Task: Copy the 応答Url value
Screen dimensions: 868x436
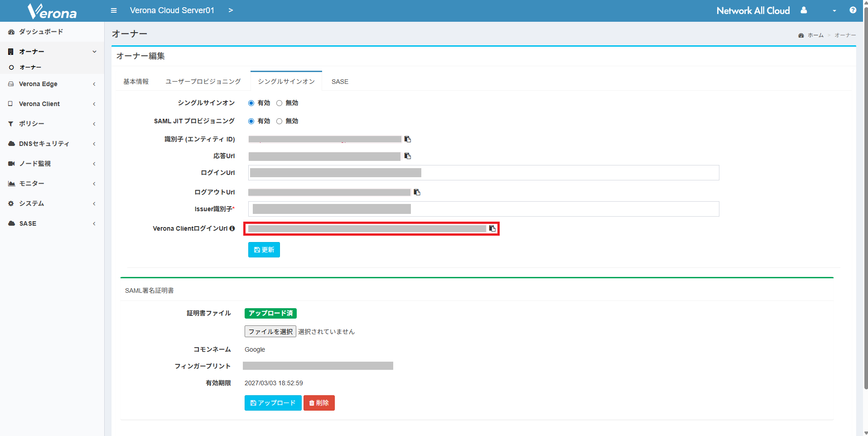Action: [x=408, y=156]
